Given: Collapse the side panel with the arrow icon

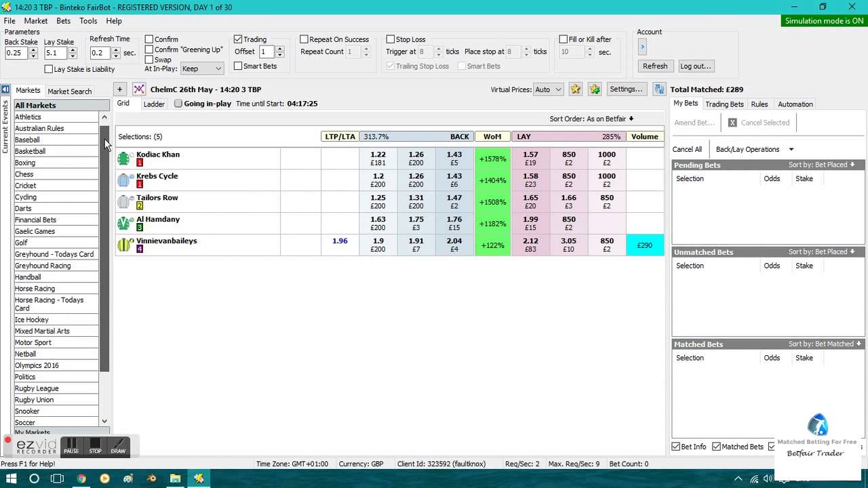Looking at the screenshot, I should (5, 89).
